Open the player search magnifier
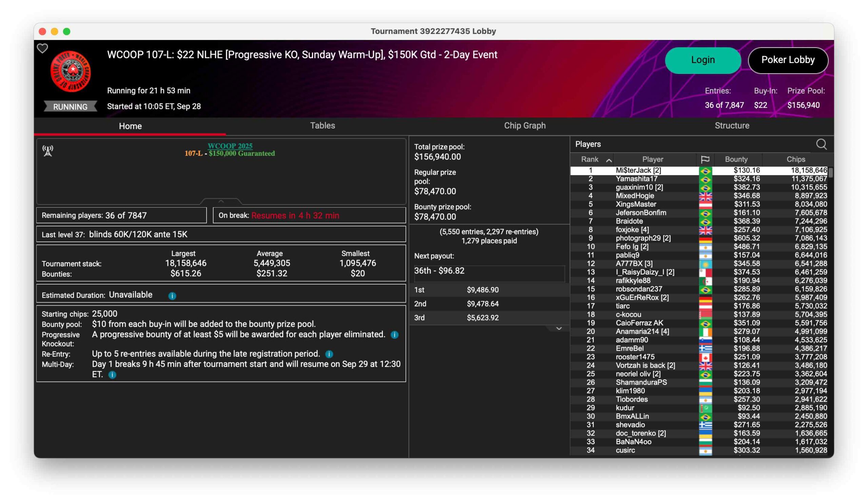 pyautogui.click(x=821, y=144)
